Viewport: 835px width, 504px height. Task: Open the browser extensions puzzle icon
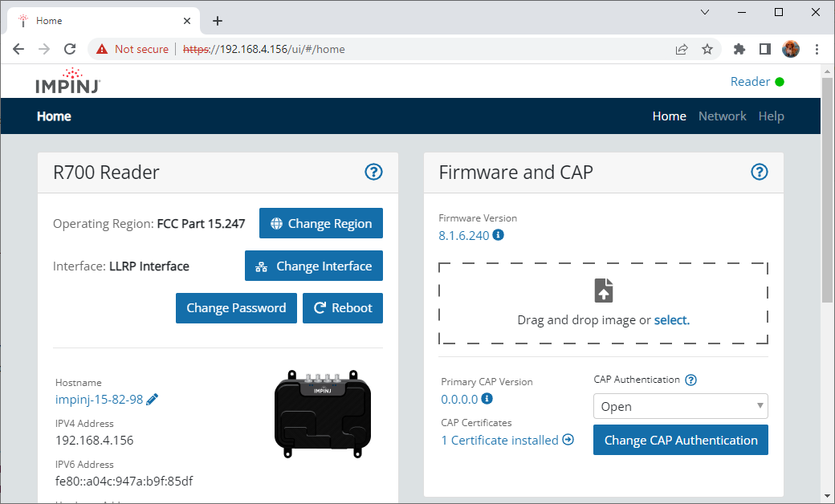(x=739, y=49)
